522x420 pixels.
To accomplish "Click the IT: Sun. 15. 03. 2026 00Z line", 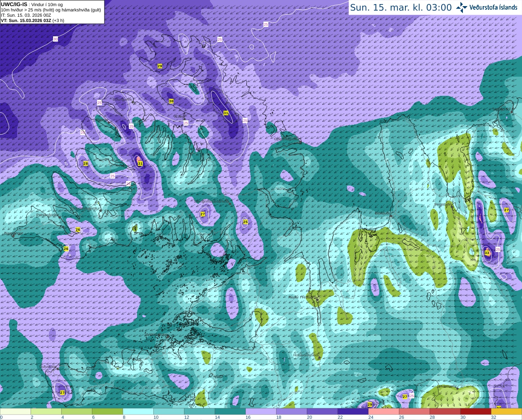I will pyautogui.click(x=26, y=15).
